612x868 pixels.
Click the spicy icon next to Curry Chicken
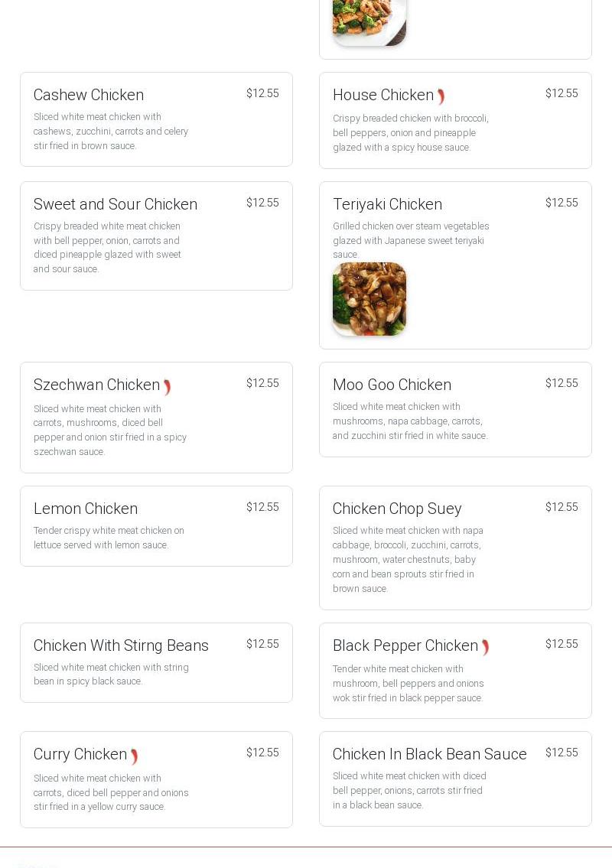pos(134,756)
